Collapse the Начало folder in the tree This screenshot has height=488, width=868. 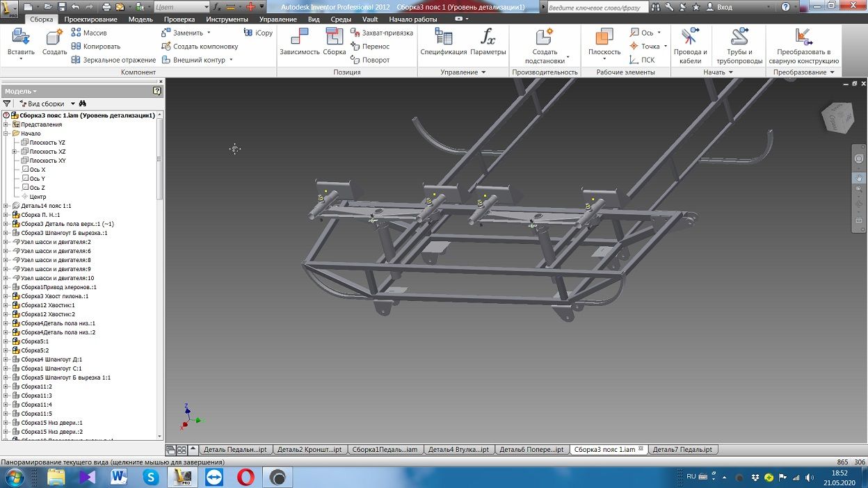coord(6,133)
